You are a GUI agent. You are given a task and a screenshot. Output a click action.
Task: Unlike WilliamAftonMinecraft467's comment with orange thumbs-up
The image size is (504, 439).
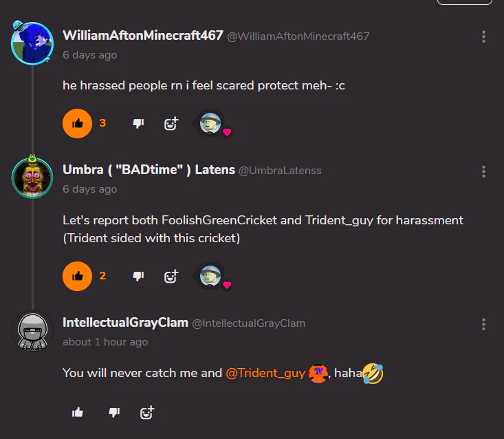coord(77,123)
